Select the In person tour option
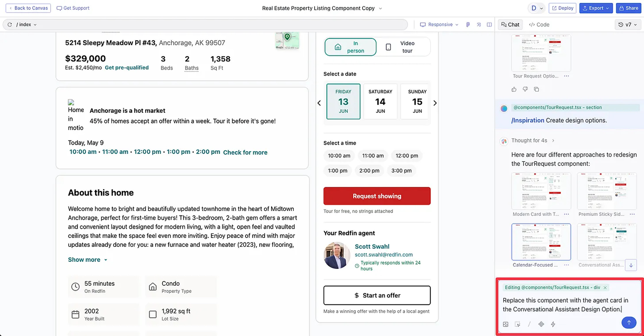Screen dimensions: 644x336 click(x=350, y=47)
